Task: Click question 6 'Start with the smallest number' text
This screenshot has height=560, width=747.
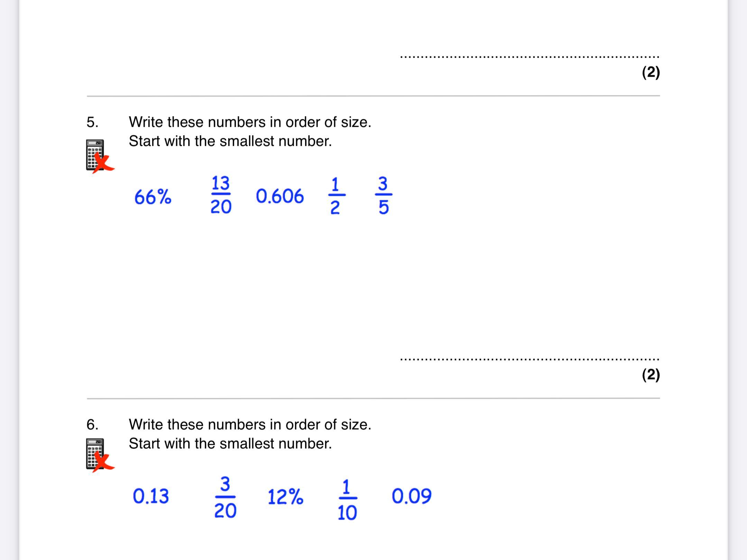Action: pyautogui.click(x=230, y=444)
